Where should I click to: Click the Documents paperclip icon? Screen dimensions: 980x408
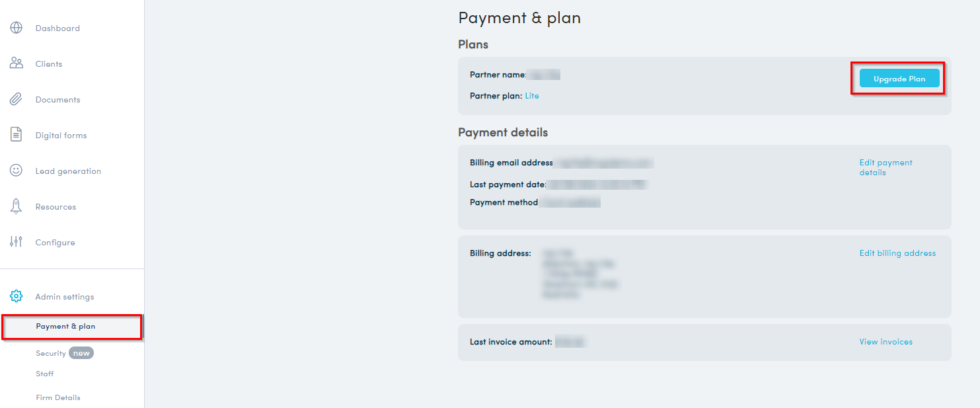click(x=16, y=99)
